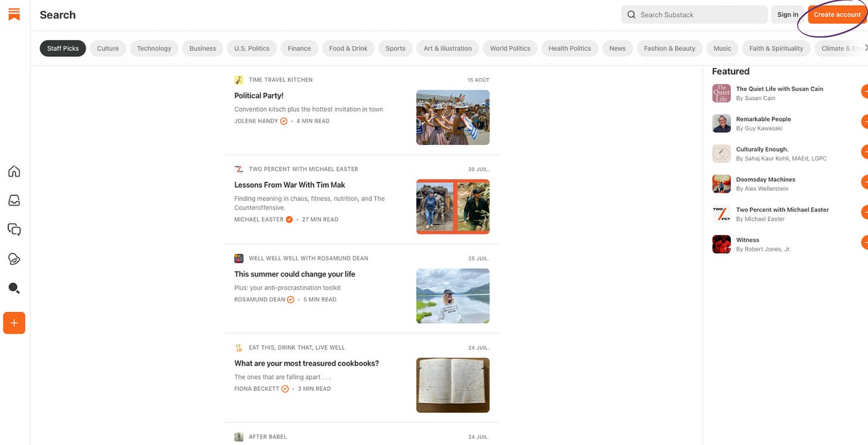Select the Finance category tab
The height and width of the screenshot is (445, 868).
299,48
